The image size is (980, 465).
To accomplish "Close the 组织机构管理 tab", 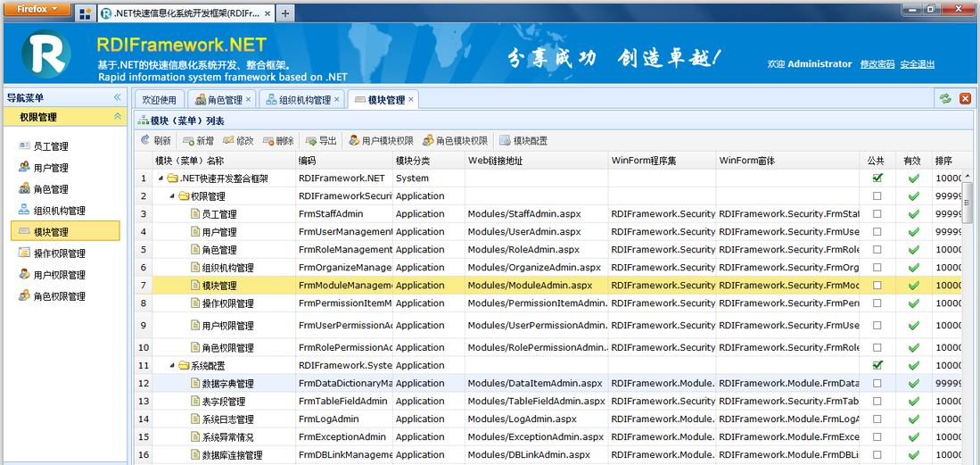I will pos(336,99).
